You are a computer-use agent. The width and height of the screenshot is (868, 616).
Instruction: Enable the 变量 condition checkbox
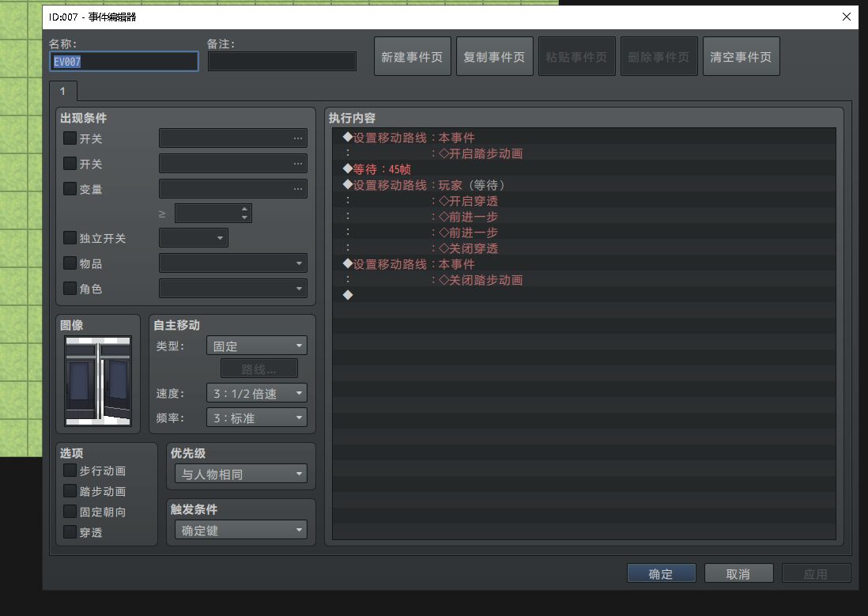tap(70, 189)
